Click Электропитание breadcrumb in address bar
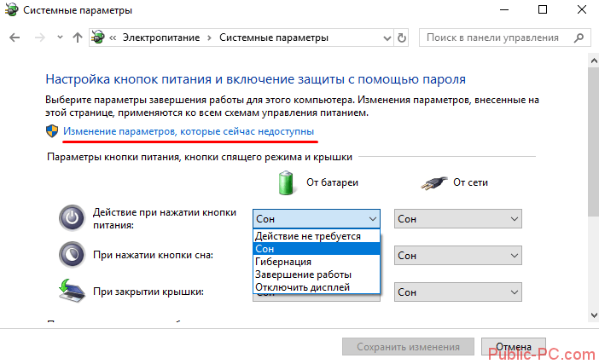599x364 pixels. click(x=160, y=38)
